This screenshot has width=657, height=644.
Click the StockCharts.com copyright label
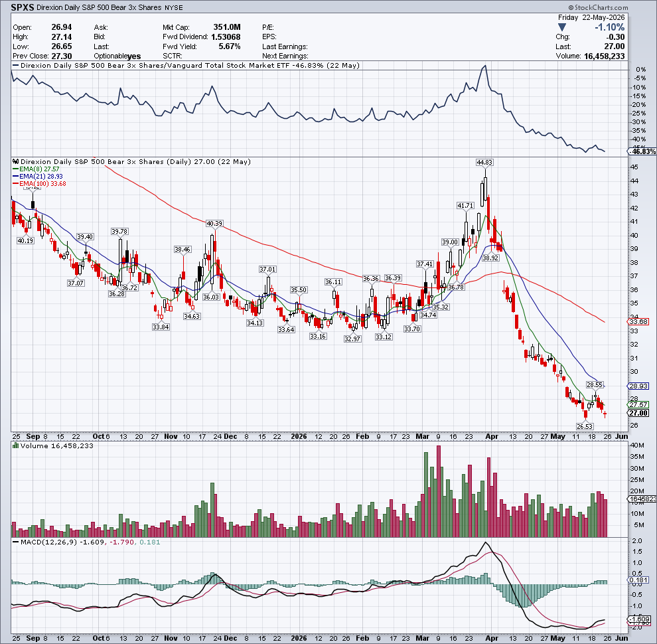[598, 7]
